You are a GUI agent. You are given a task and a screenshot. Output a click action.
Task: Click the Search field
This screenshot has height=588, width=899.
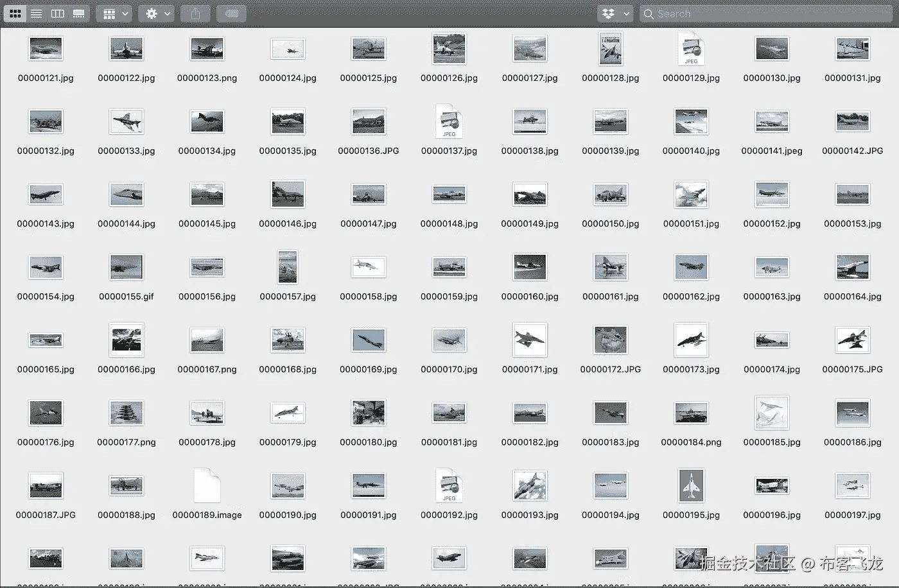pyautogui.click(x=767, y=13)
